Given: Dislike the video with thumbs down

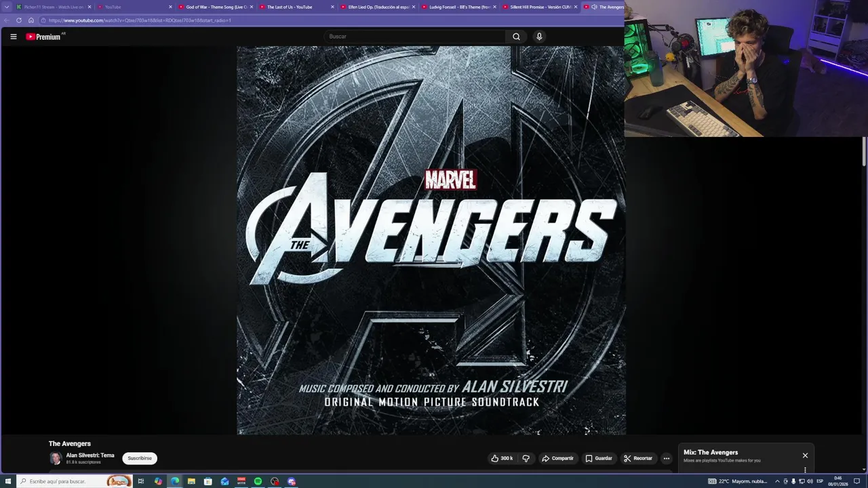Looking at the screenshot, I should [526, 458].
